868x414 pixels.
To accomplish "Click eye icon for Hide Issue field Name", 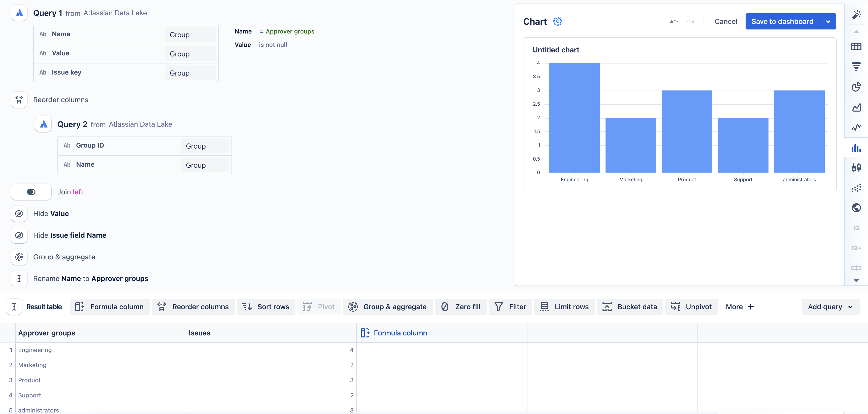I will pos(19,235).
